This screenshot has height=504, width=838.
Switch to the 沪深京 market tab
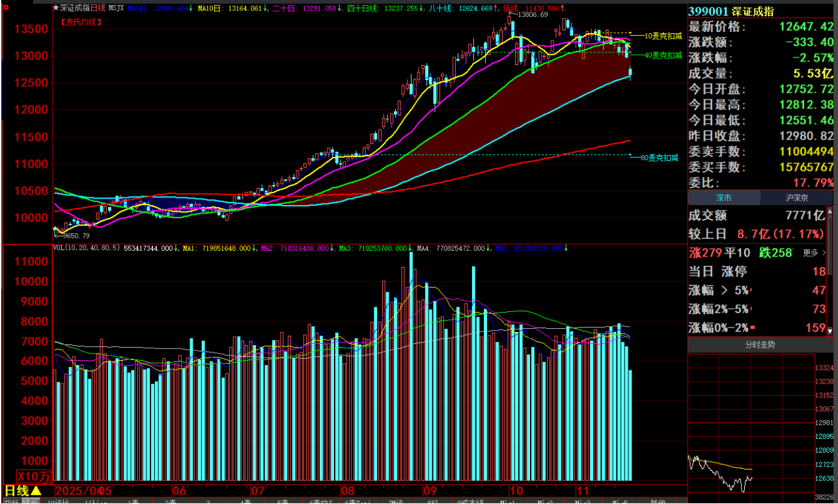pyautogui.click(x=796, y=198)
